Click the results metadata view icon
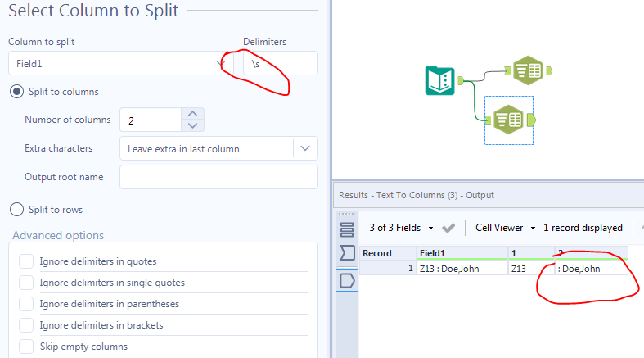The height and width of the screenshot is (358, 644). click(x=347, y=230)
